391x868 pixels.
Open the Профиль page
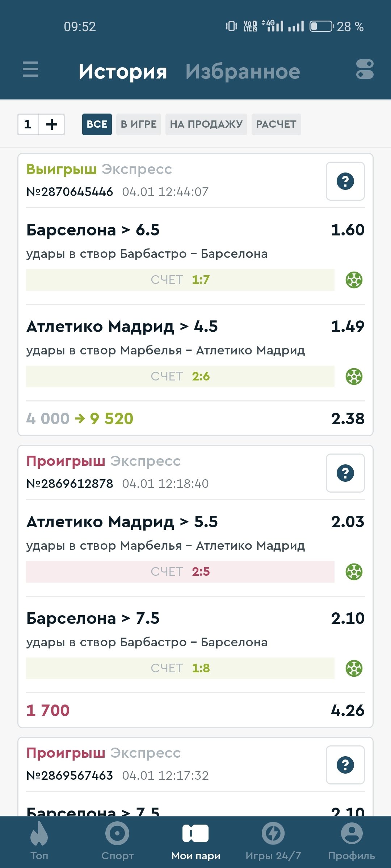pos(351,841)
